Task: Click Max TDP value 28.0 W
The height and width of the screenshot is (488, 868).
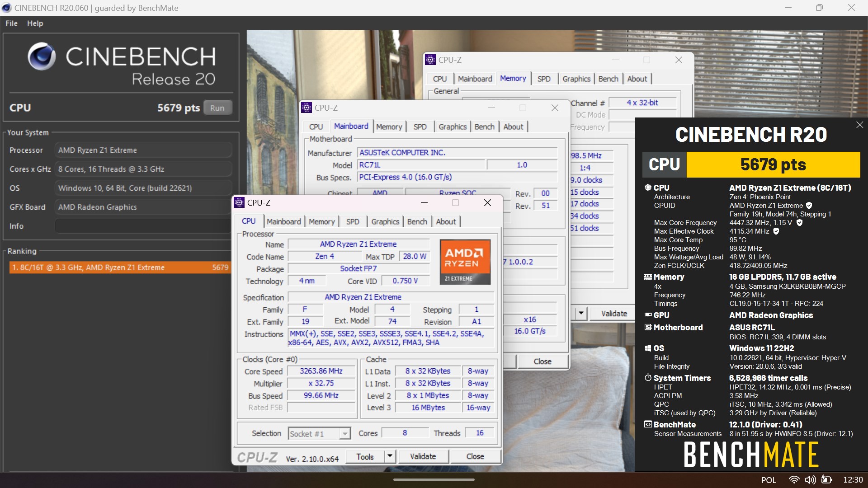Action: click(x=414, y=256)
